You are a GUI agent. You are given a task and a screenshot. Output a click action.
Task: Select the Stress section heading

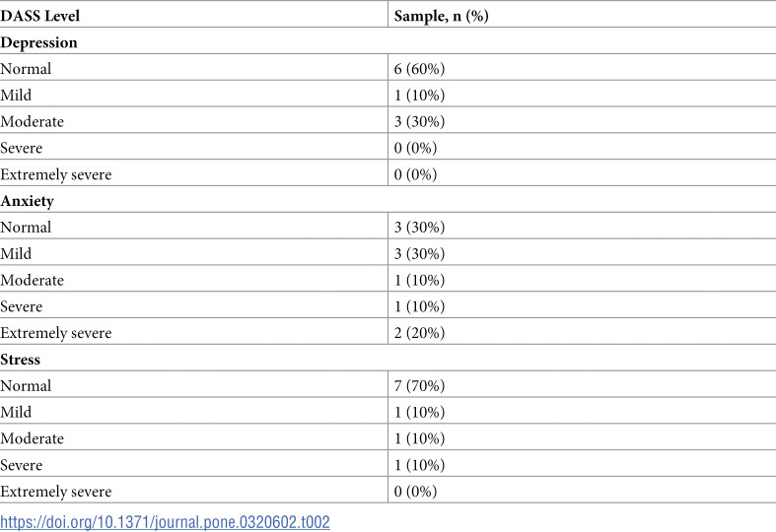click(21, 360)
